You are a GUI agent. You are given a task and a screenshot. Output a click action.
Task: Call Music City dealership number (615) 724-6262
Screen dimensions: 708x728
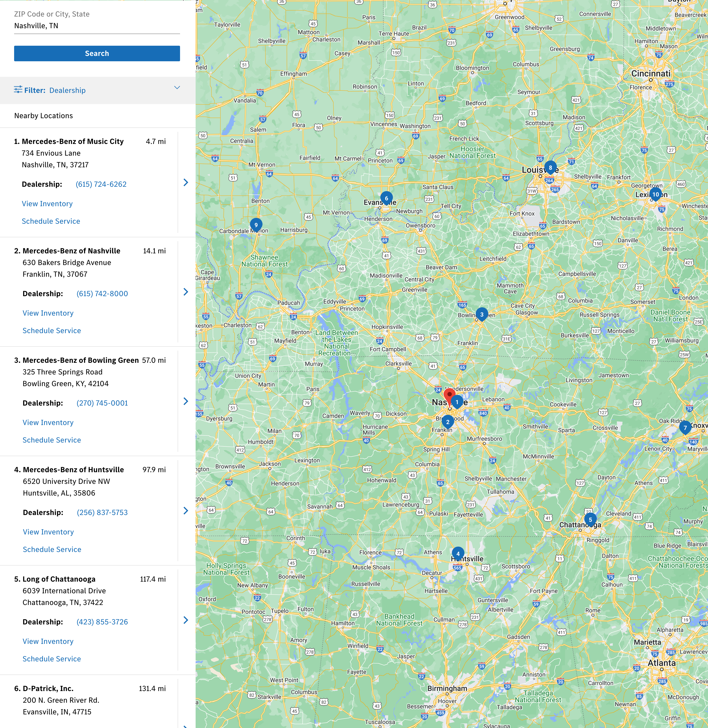pyautogui.click(x=101, y=184)
